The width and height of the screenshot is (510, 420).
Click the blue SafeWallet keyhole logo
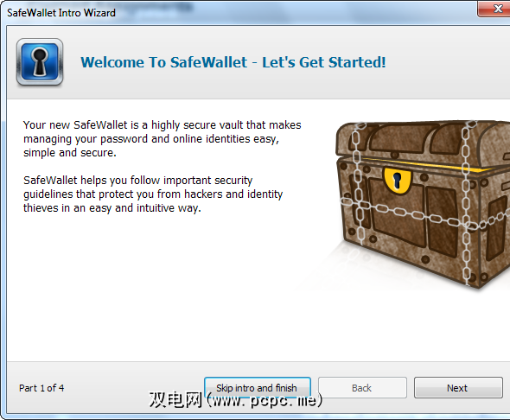(x=40, y=61)
